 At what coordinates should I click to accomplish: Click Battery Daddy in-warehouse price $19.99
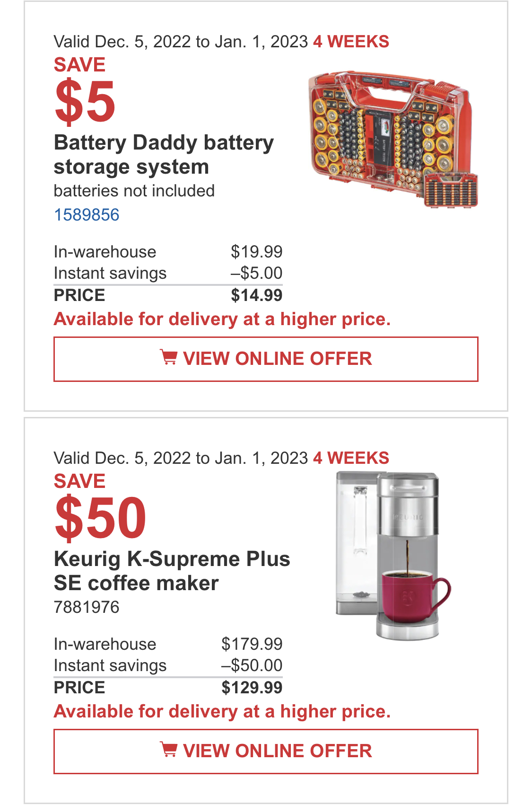(256, 252)
